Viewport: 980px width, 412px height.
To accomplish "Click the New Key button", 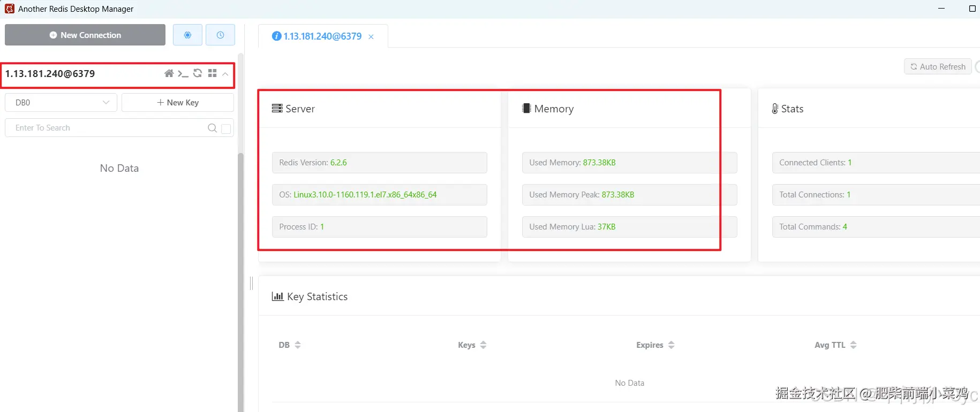I will click(x=178, y=102).
